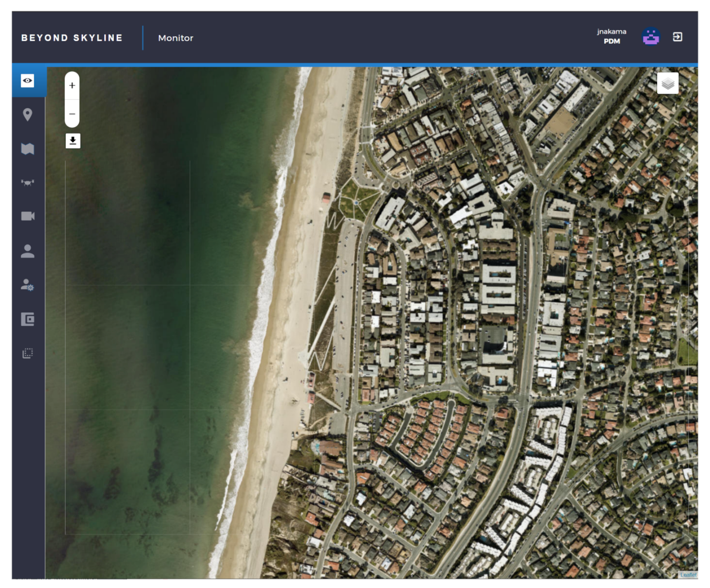Click the jnakama username
The image size is (710, 588).
click(x=611, y=32)
